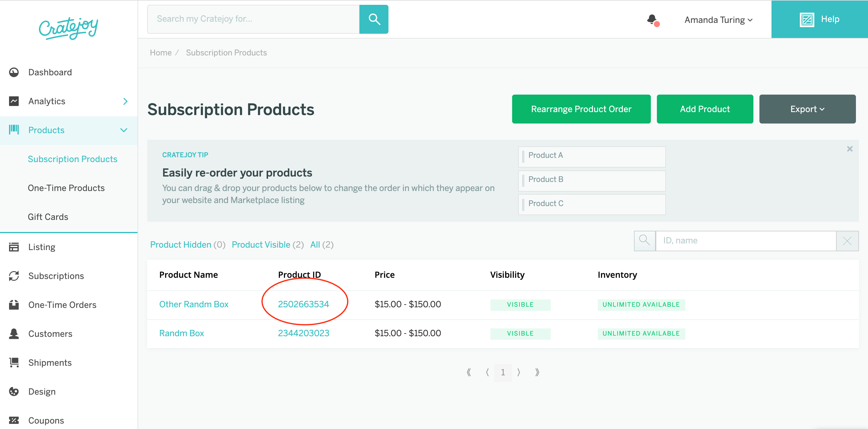Open Listing in the sidebar
Image resolution: width=868 pixels, height=429 pixels.
(x=42, y=247)
